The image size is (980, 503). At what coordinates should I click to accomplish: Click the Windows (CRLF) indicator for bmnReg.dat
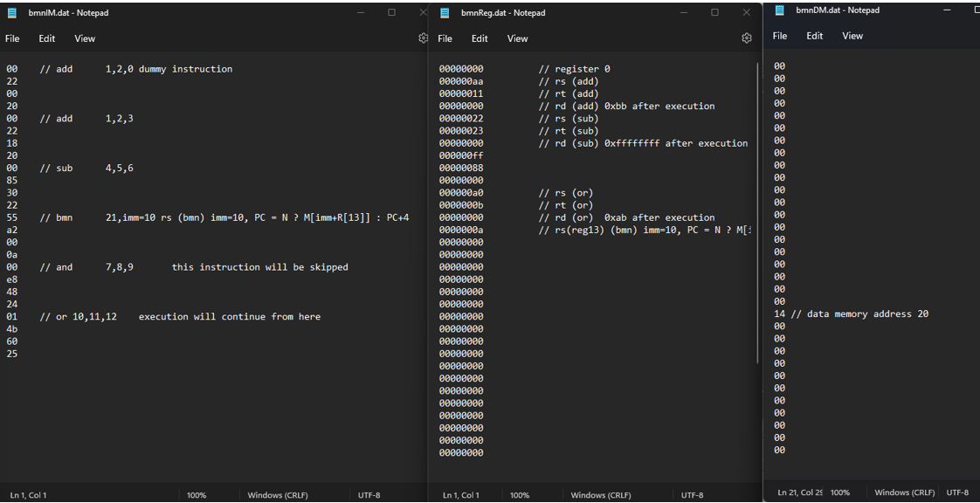(601, 494)
